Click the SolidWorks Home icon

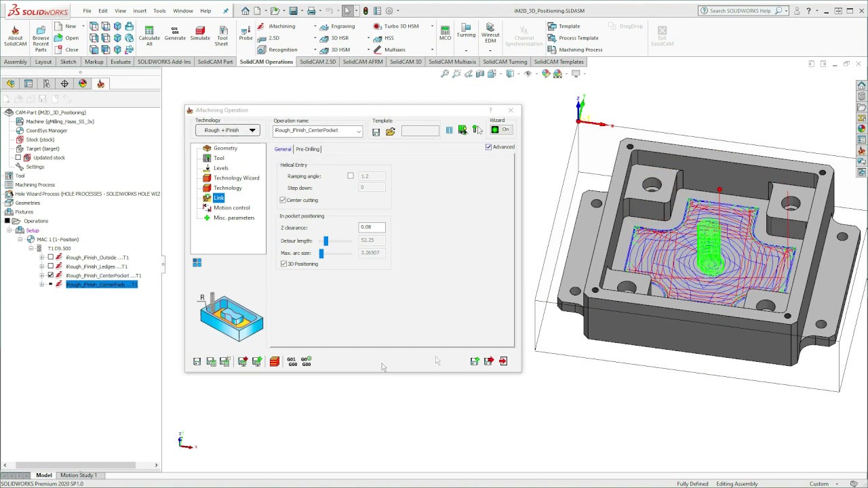click(x=245, y=11)
